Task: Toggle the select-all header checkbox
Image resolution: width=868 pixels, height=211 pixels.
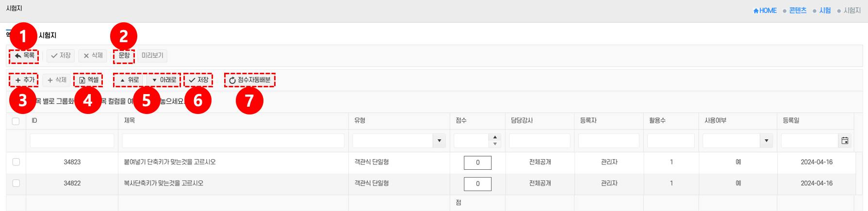Action: click(16, 121)
